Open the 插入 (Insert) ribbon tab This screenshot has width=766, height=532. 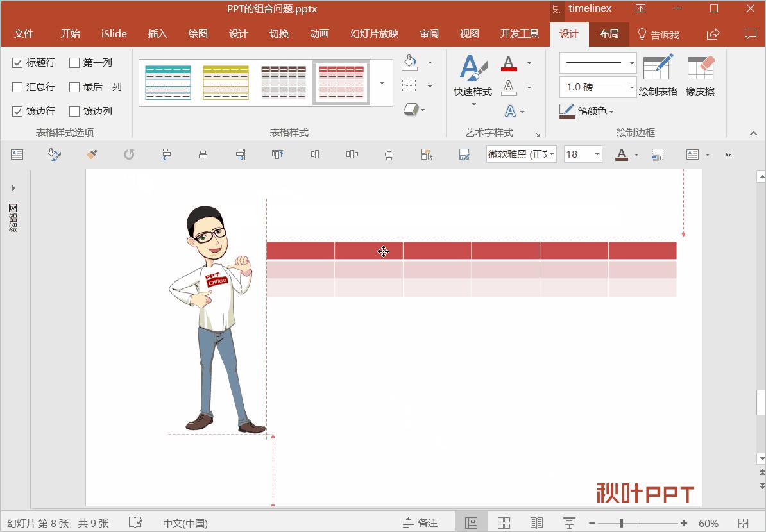(x=157, y=34)
